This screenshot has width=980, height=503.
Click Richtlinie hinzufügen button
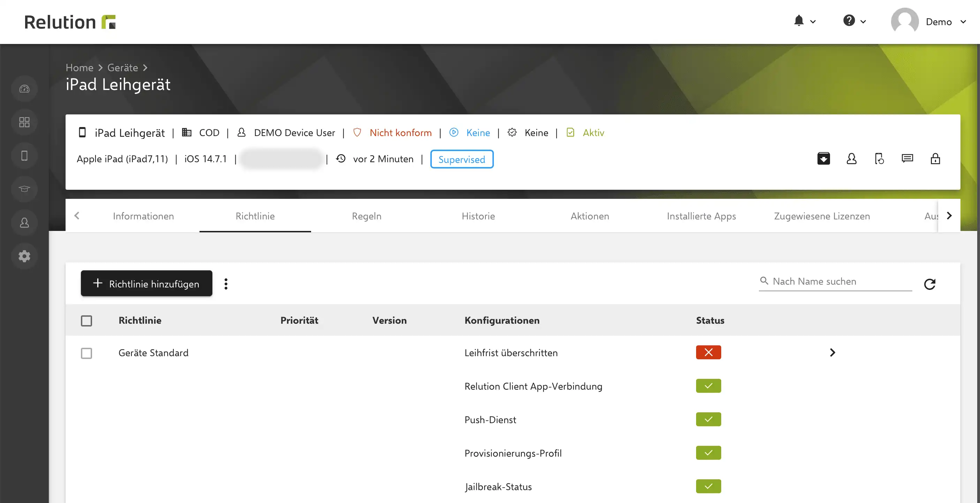[146, 284]
